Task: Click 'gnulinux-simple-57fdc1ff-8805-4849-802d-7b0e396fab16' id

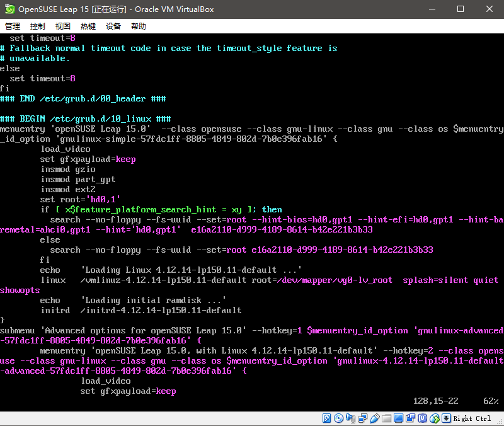Action: (193, 139)
